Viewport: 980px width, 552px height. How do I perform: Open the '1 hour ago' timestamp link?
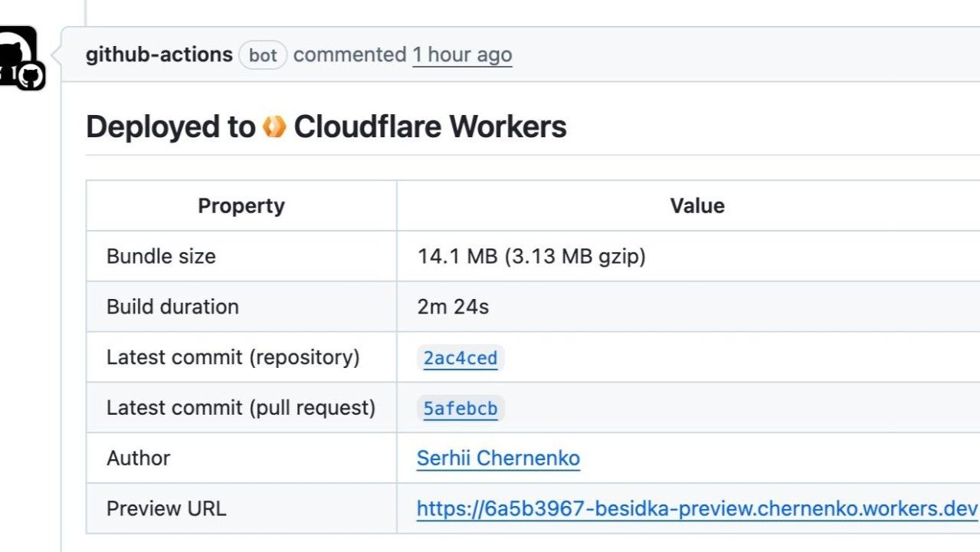pos(462,55)
